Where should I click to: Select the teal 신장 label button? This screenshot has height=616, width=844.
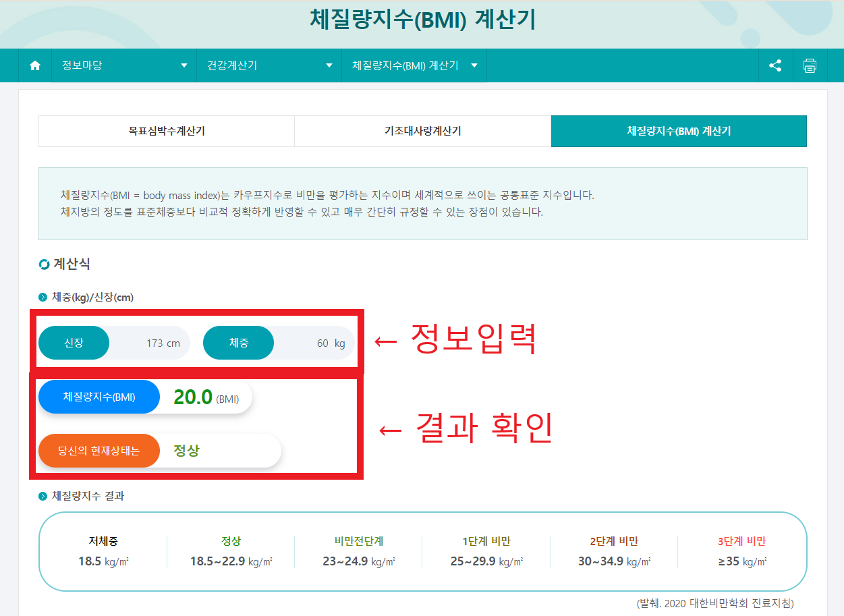point(74,343)
